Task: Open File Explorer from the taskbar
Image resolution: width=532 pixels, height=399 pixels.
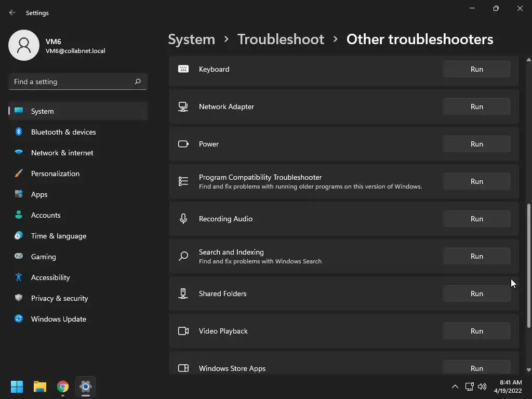Action: 40,387
